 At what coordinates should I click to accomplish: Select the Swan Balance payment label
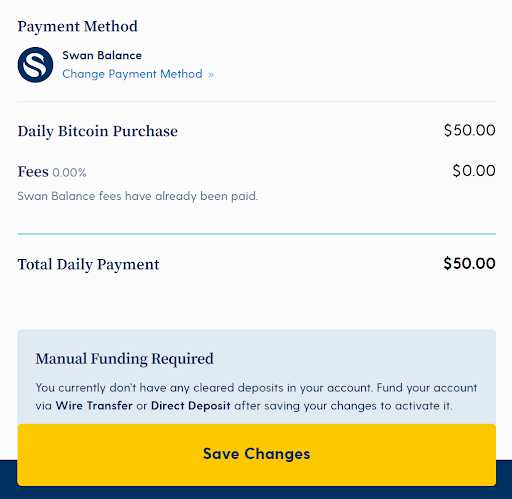(x=102, y=55)
